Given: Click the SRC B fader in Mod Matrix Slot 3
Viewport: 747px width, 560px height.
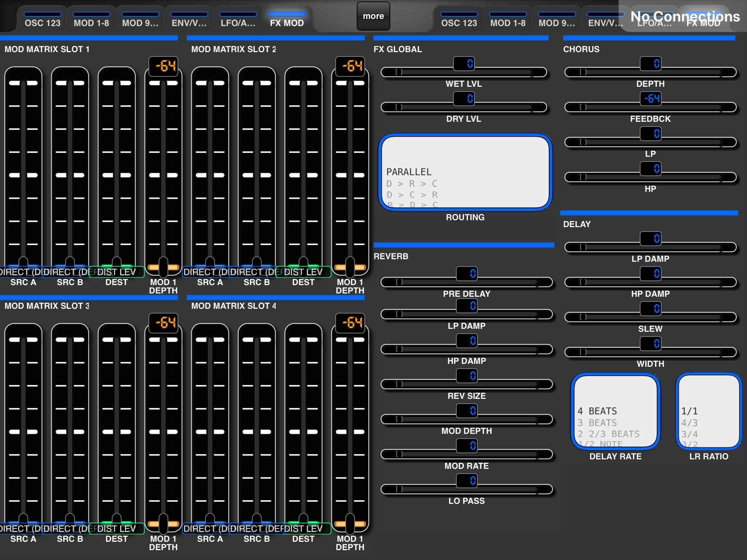Looking at the screenshot, I should tap(70, 428).
